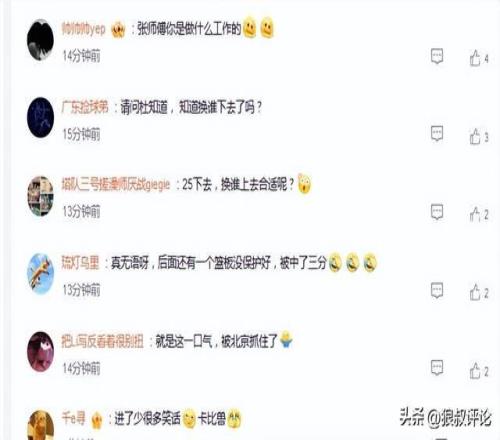Click the collage avatar of the 'giegie' user
The width and height of the screenshot is (500, 440).
(40, 196)
